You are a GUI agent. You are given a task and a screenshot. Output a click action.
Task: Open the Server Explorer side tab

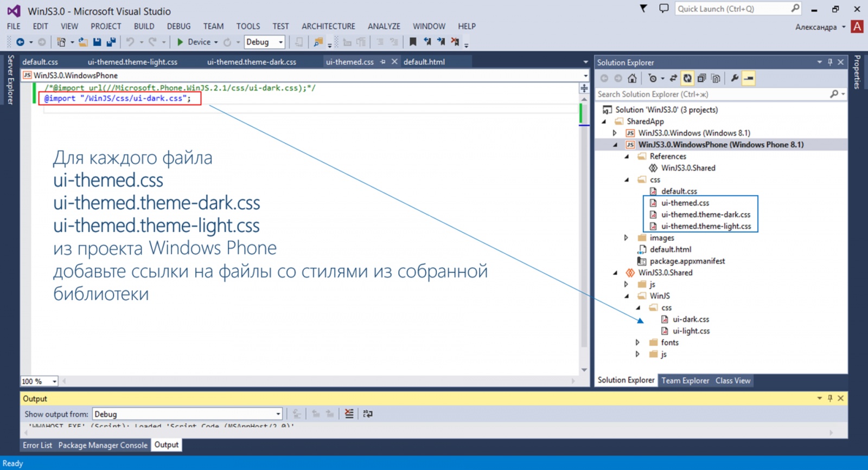[10, 80]
